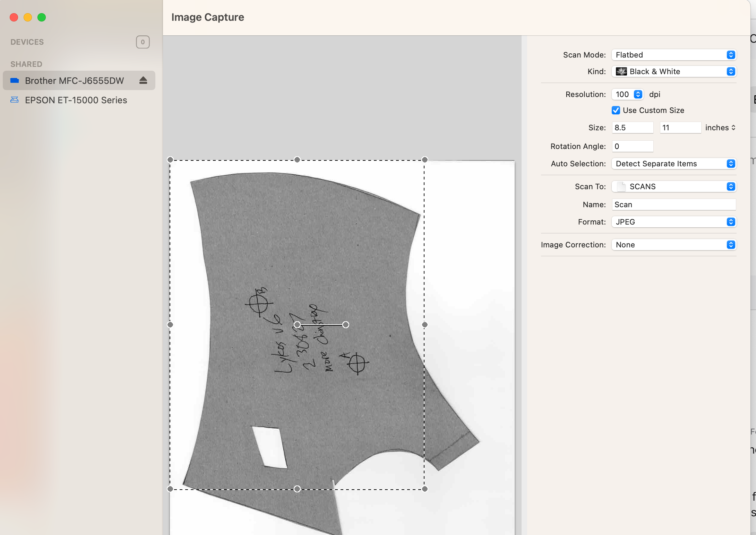756x535 pixels.
Task: Open Auto Selection dropdown
Action: click(x=673, y=164)
